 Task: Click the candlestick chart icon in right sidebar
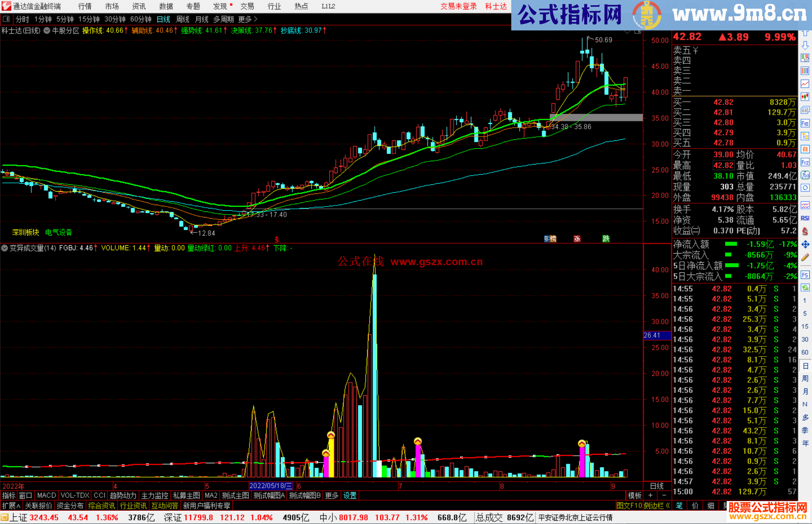click(805, 97)
